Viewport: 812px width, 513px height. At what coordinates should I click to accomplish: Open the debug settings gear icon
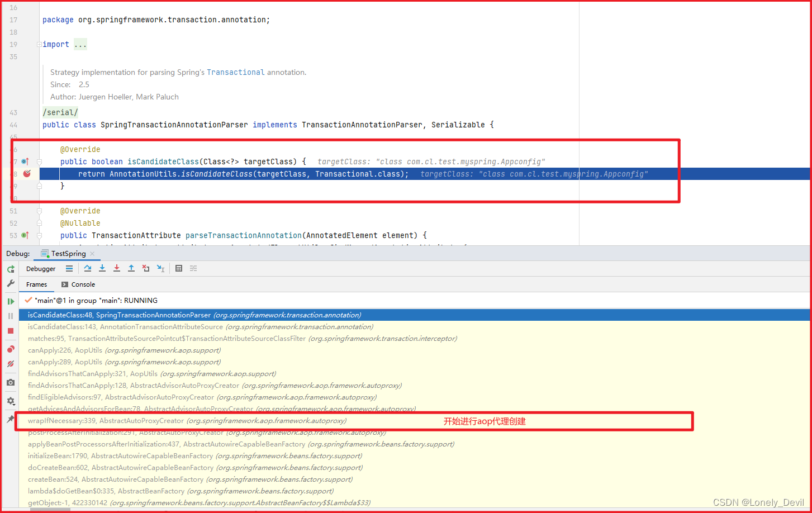(11, 401)
